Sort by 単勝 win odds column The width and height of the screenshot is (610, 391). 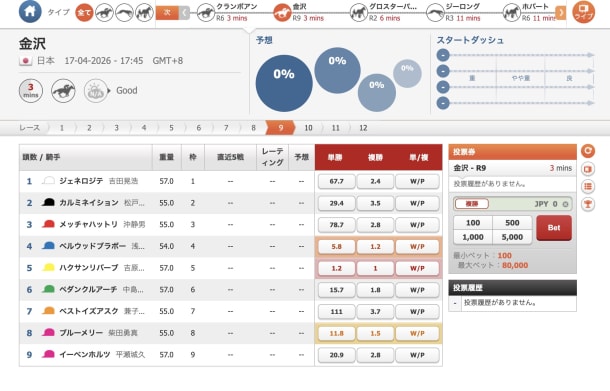click(335, 157)
